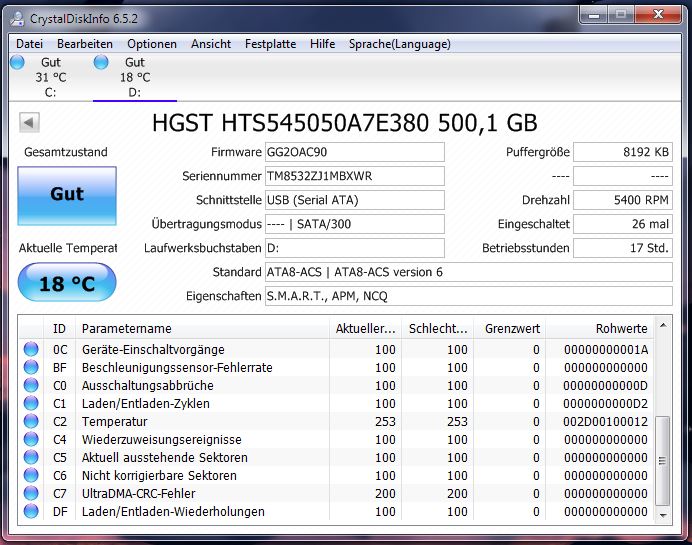Click status orb for Aktuell ausstehende Sektoren

[31, 457]
